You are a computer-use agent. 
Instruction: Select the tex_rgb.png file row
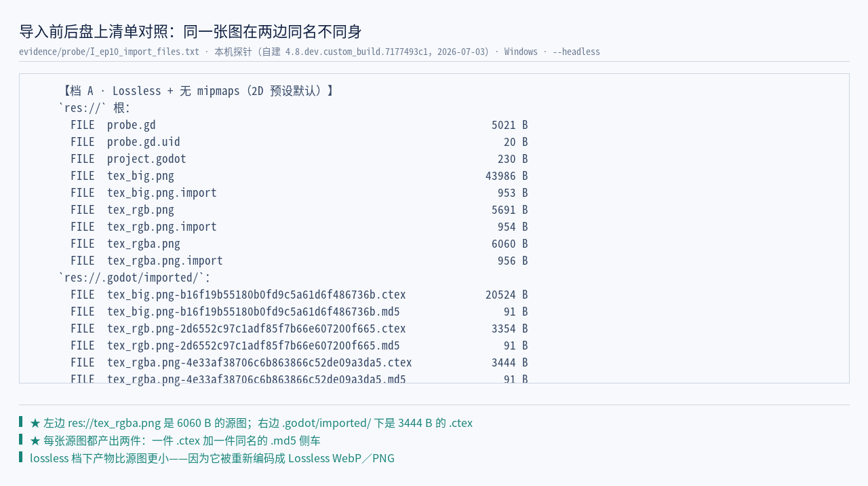pos(299,210)
